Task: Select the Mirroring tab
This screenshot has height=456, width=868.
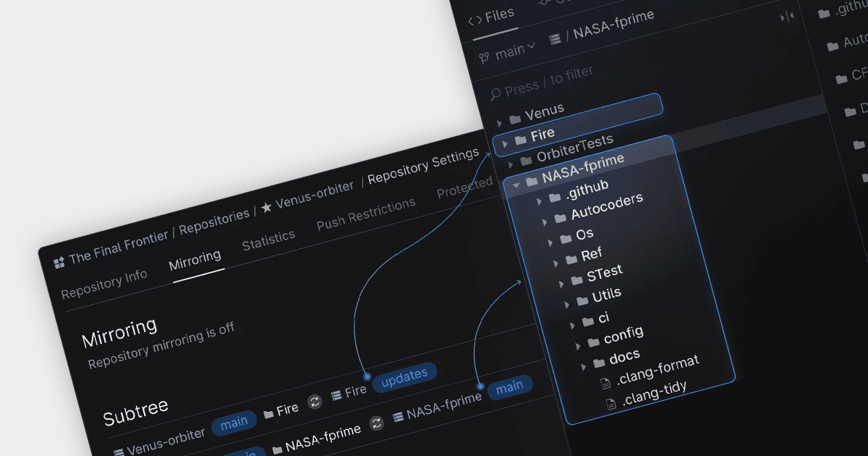Action: pos(195,259)
